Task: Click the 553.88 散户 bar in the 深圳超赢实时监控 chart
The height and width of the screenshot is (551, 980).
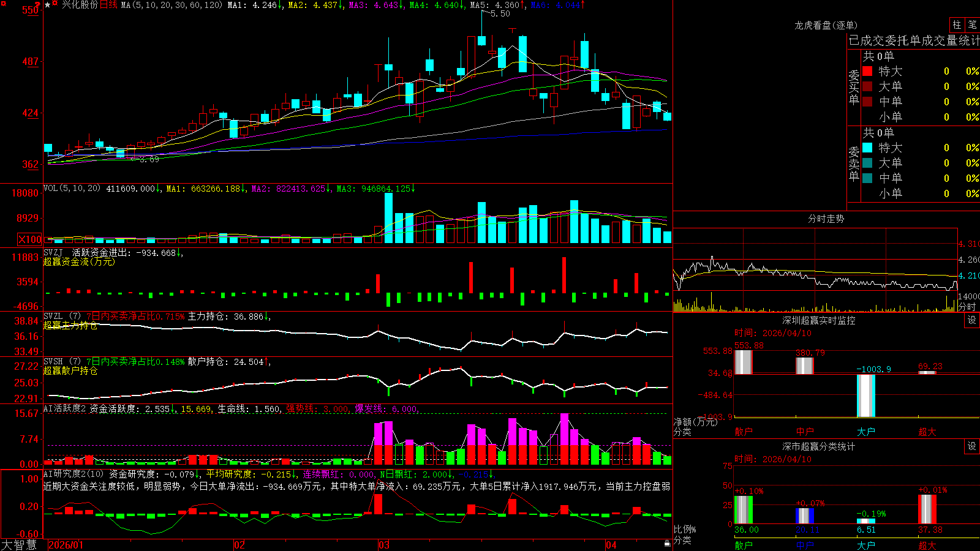Action: click(x=743, y=362)
